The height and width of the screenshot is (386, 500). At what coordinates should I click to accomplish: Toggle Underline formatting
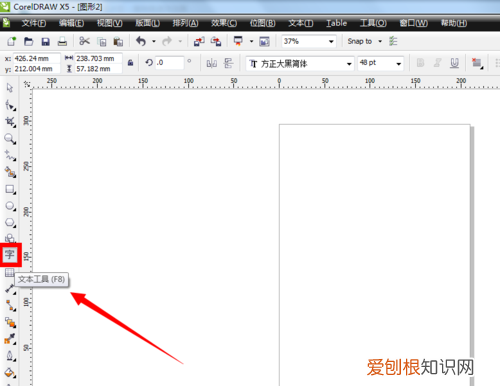tap(454, 63)
